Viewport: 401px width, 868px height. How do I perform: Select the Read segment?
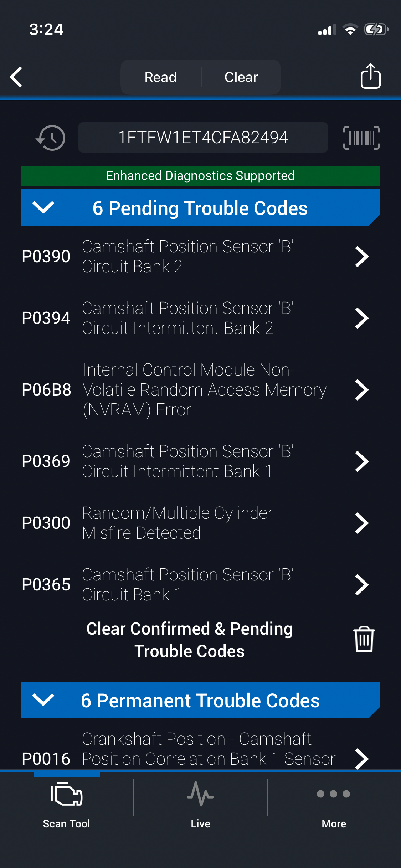coord(161,77)
